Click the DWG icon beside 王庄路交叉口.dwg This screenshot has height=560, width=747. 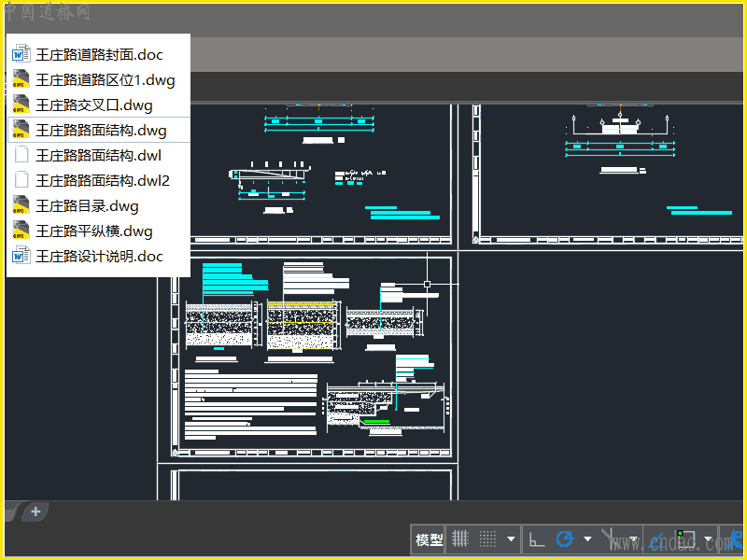coord(21,105)
